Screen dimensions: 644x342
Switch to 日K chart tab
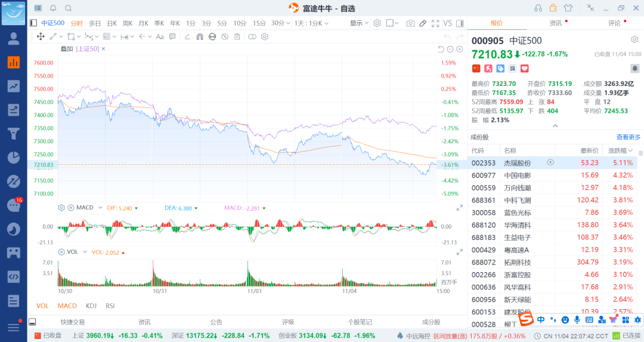(112, 23)
